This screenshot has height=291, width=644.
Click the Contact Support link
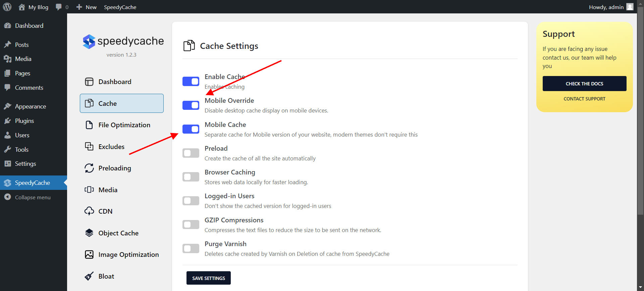coord(584,99)
